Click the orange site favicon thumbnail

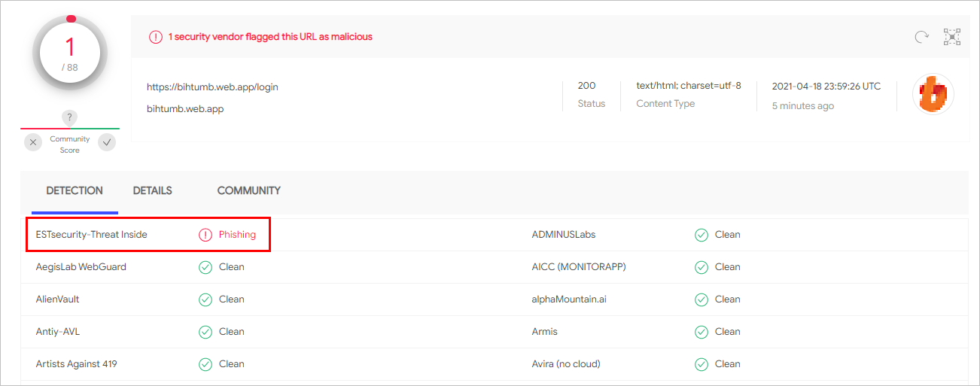[933, 95]
